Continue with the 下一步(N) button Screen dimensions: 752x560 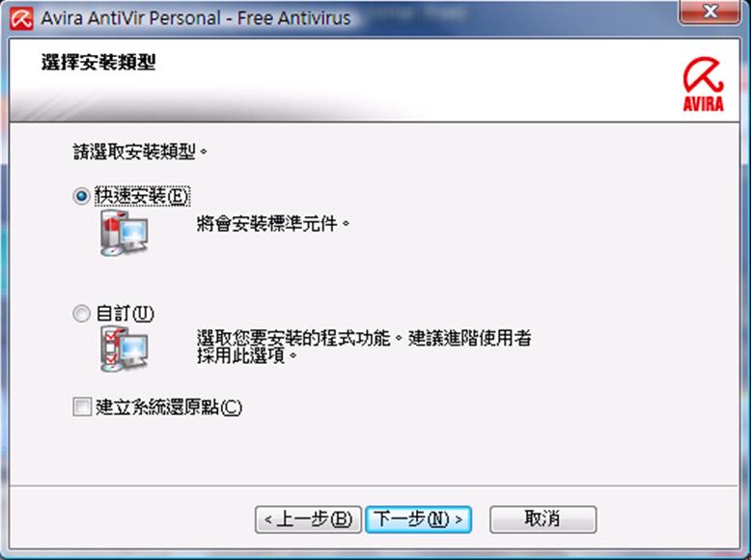click(418, 519)
